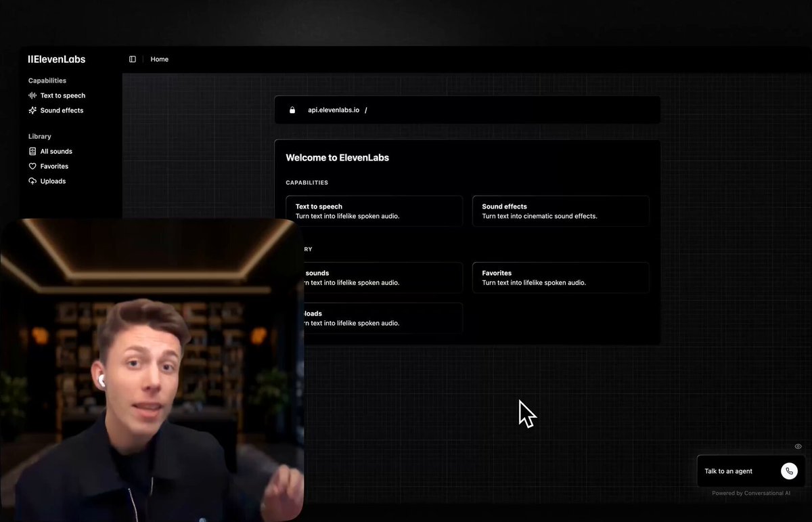Click the Favorites heart icon
Viewport: 812px width, 522px height.
point(32,167)
